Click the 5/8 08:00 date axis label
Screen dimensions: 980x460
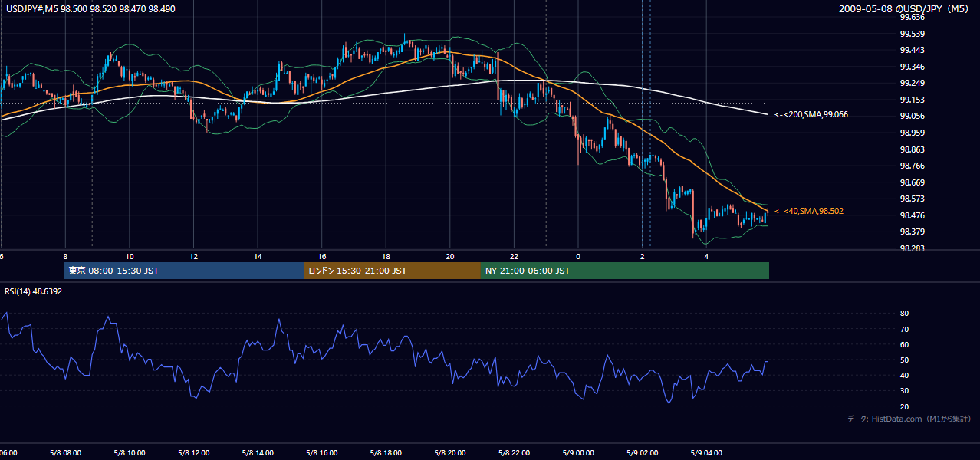pos(65,453)
